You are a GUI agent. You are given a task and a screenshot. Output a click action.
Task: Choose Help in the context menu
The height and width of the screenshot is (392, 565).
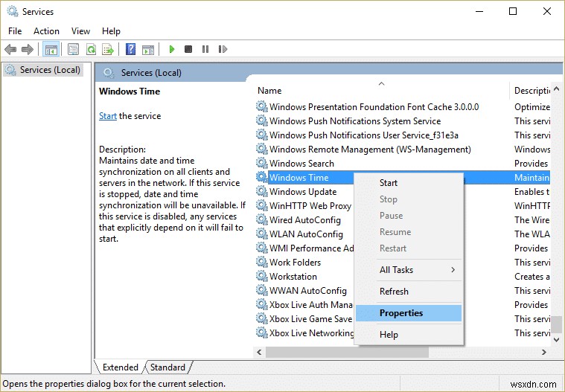[409, 335]
